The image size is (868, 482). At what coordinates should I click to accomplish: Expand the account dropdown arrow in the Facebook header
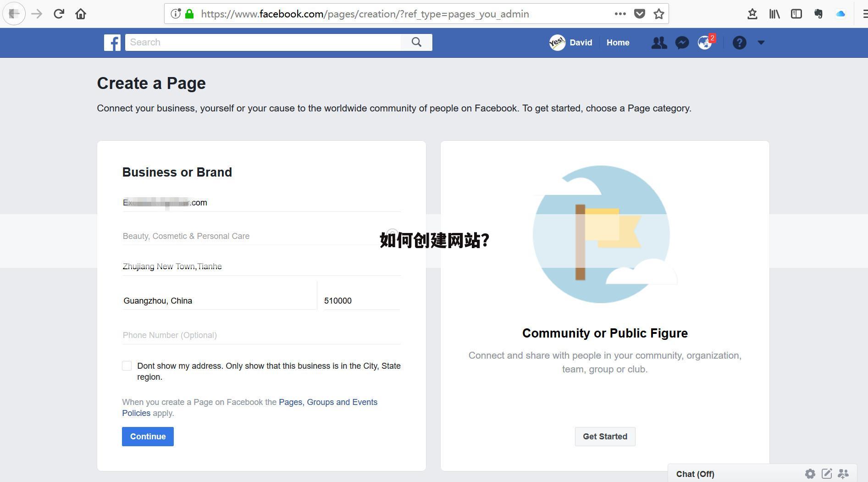[761, 43]
